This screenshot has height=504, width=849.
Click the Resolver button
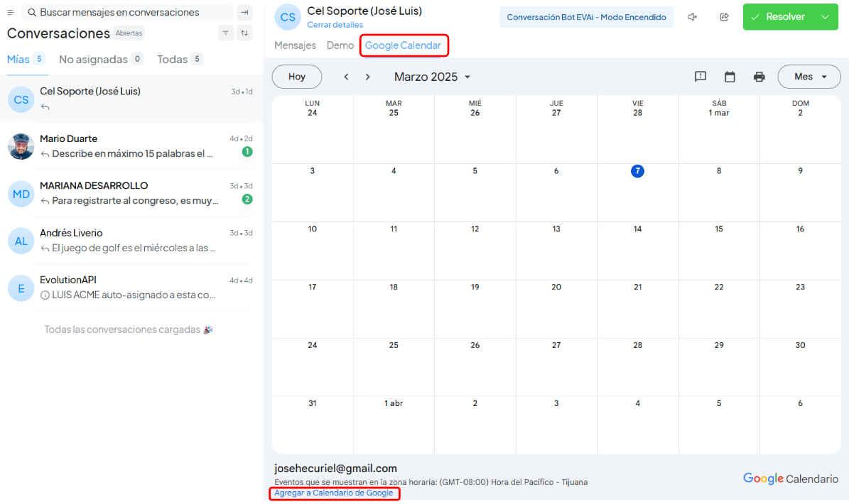click(x=779, y=17)
